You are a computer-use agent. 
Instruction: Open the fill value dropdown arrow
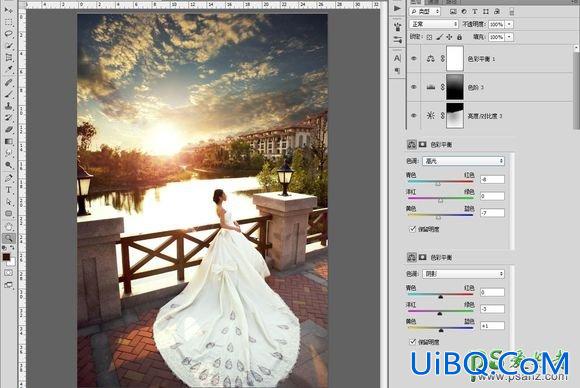(509, 37)
